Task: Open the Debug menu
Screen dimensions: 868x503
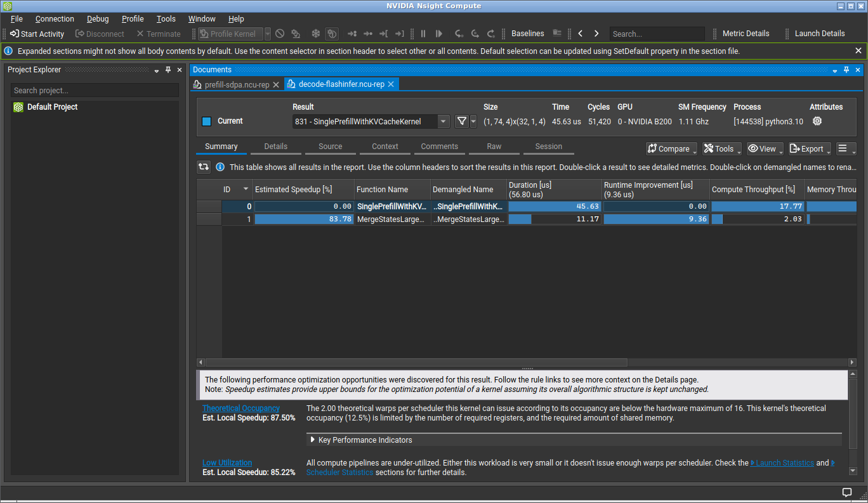Action: (98, 19)
